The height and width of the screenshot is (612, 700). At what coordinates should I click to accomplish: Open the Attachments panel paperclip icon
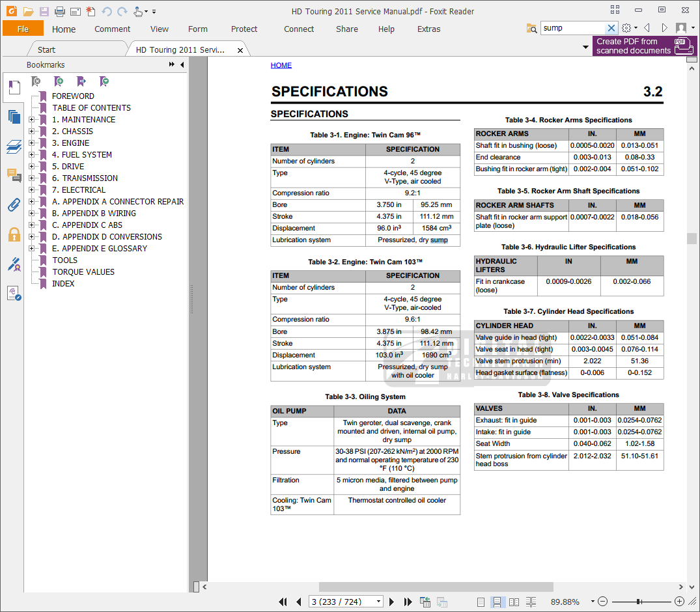click(x=14, y=205)
